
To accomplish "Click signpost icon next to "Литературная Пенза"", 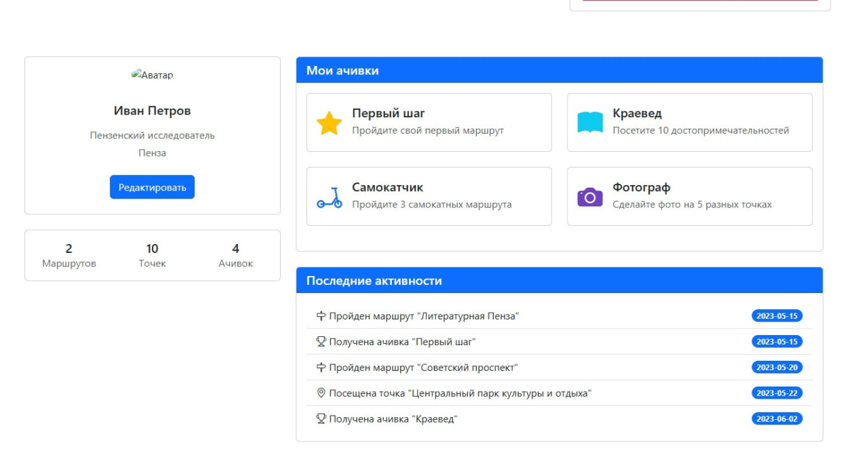I will [x=321, y=316].
